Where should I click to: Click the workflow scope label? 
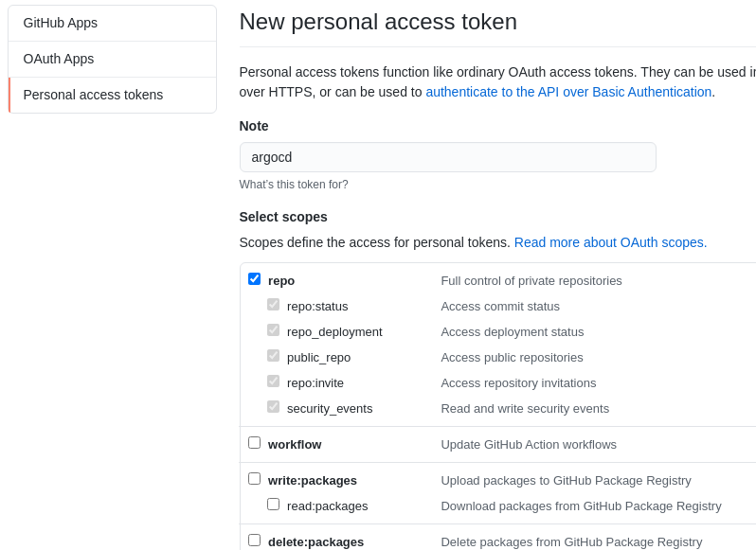tap(295, 445)
